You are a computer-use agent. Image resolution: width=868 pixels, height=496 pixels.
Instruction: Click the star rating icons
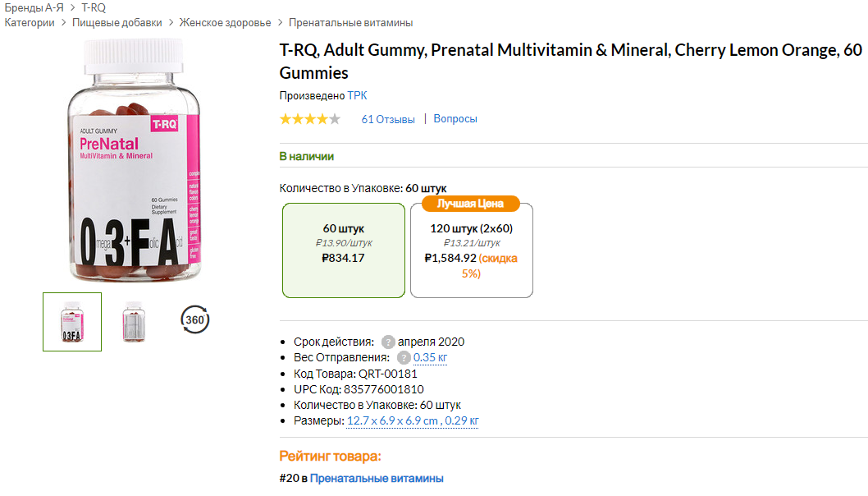[x=309, y=119]
